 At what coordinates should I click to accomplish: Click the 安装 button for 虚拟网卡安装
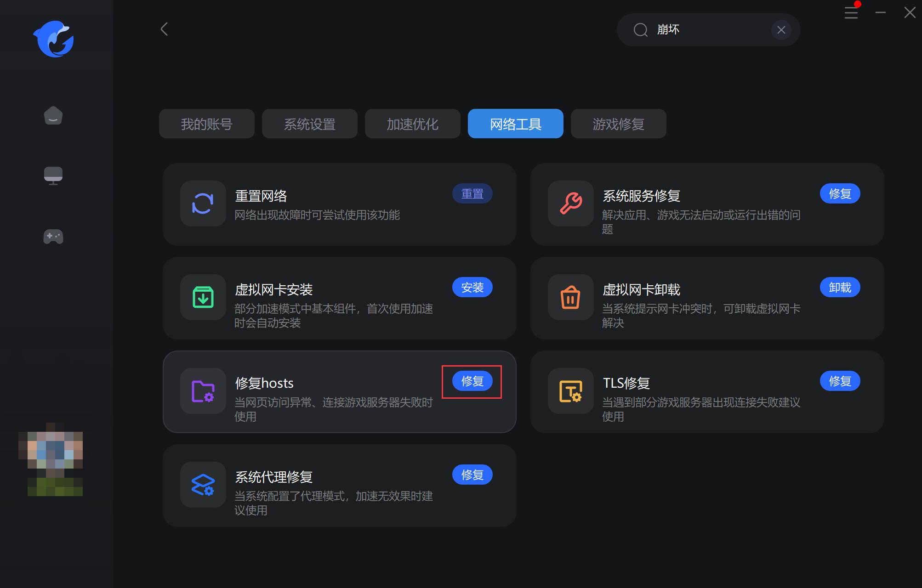tap(472, 287)
